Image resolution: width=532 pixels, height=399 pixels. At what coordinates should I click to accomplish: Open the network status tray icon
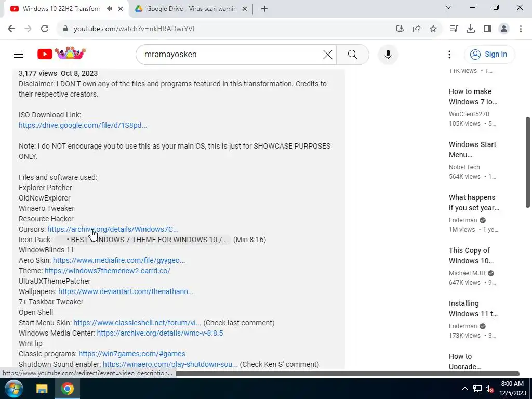click(x=477, y=389)
